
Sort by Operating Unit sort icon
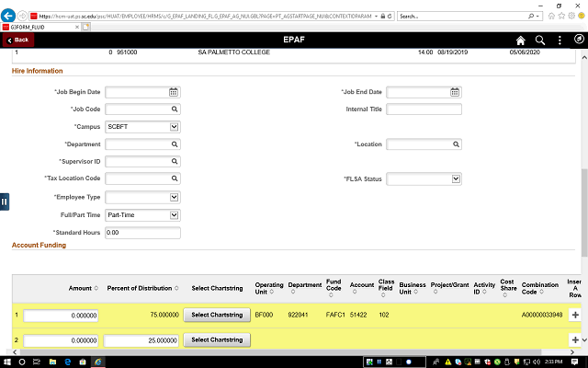272,292
